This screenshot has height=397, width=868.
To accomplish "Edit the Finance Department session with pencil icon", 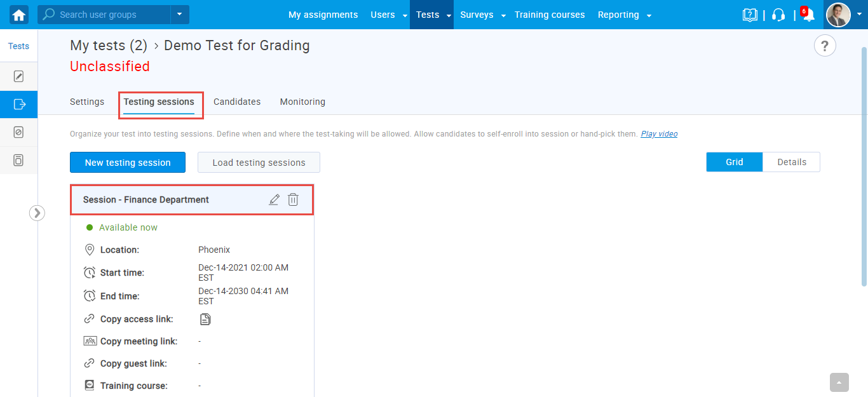I will tap(274, 199).
